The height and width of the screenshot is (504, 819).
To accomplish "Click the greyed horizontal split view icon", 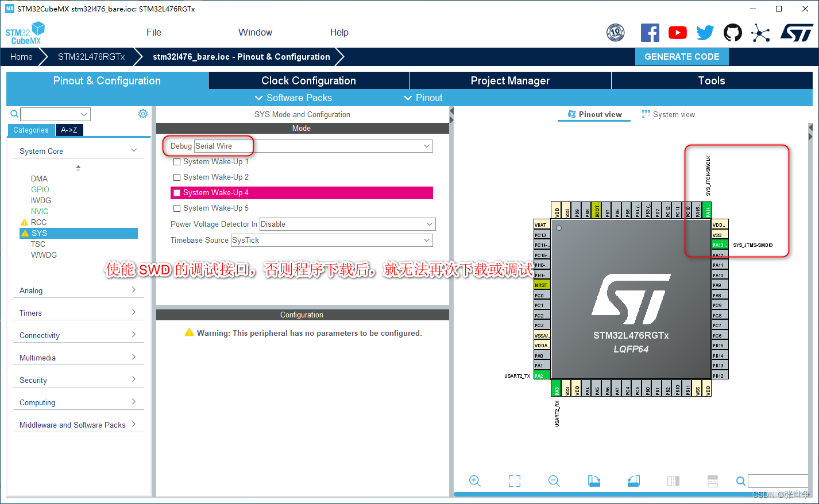I will [712, 481].
